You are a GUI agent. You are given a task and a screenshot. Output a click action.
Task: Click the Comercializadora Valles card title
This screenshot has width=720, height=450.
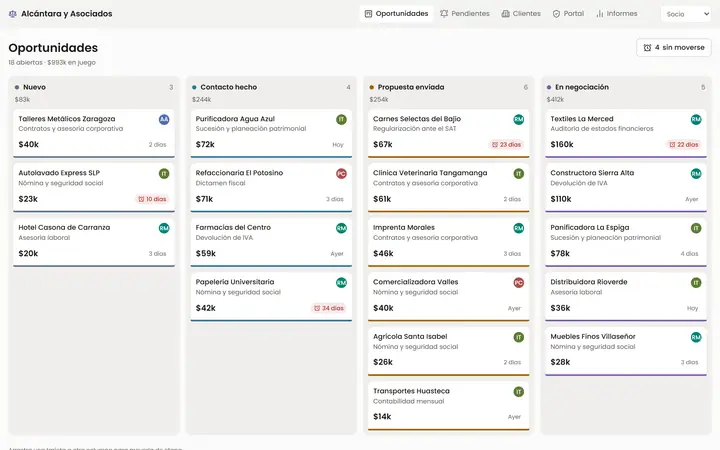416,282
